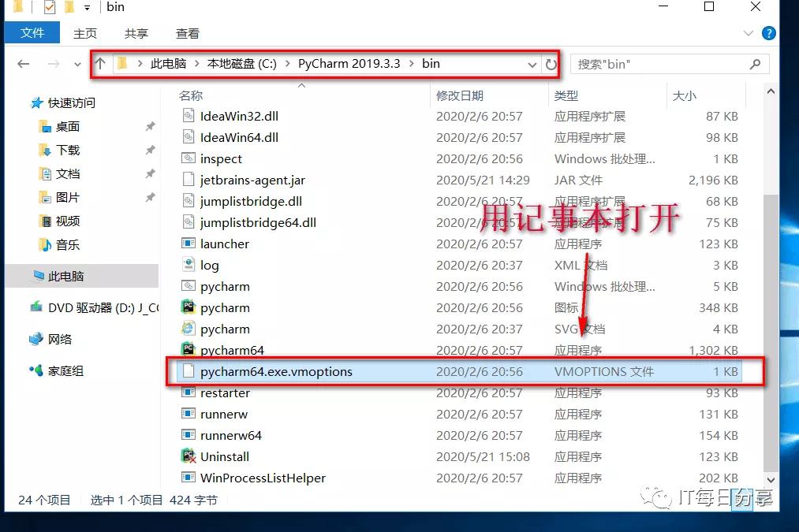Open 下载 in the navigation pane

(68, 151)
